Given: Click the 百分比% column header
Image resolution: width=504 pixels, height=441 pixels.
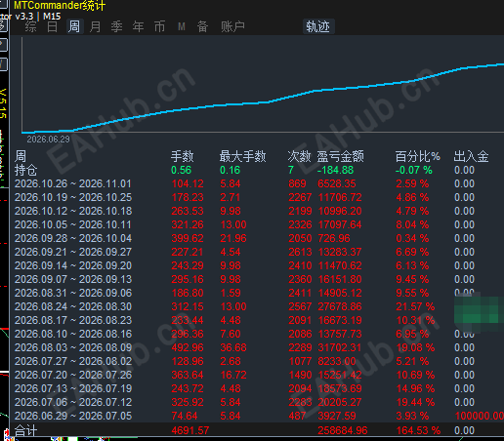Looking at the screenshot, I should (417, 156).
